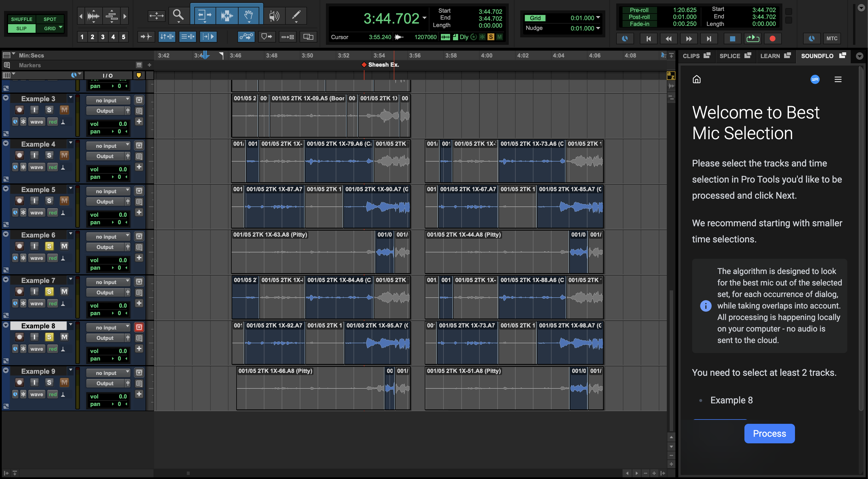
Task: Toggle input monitoring on Example 7
Action: point(34,292)
